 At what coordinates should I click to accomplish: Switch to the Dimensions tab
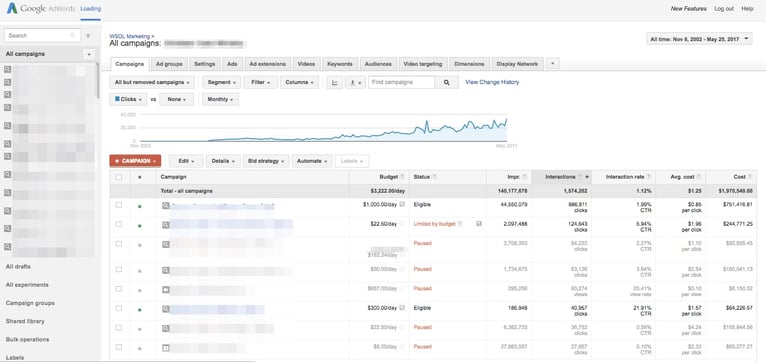469,64
